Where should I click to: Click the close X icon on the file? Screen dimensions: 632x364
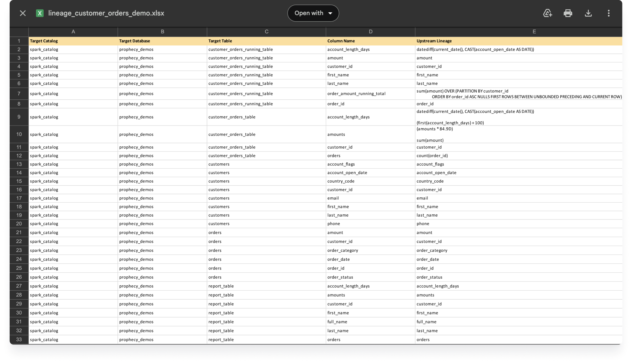23,13
